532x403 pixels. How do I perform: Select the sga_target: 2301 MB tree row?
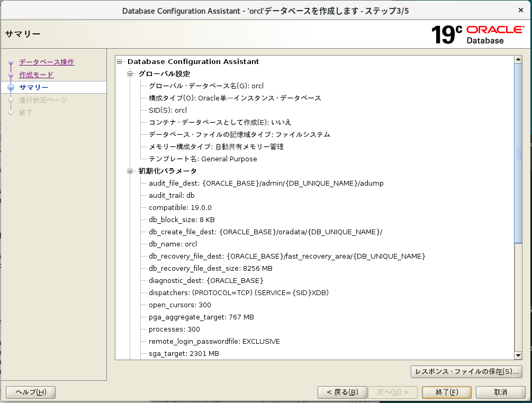(184, 354)
